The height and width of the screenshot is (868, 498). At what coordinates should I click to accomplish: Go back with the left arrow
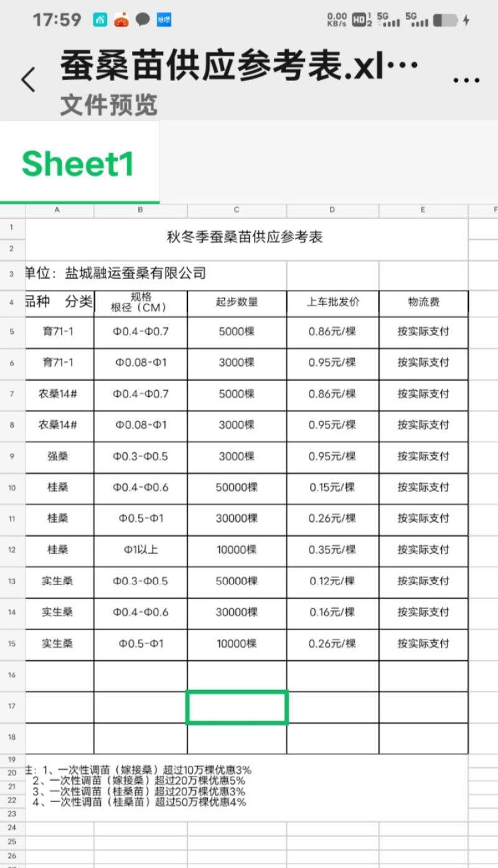(28, 80)
